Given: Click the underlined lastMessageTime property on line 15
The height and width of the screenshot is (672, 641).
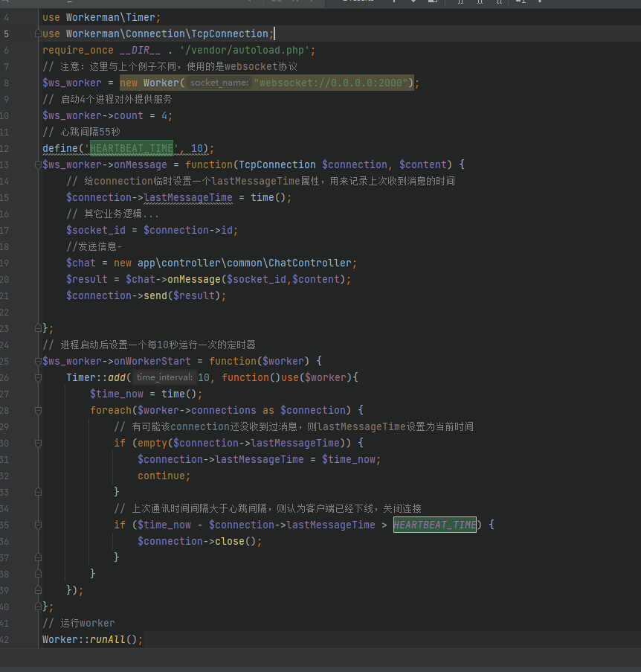Looking at the screenshot, I should [x=188, y=197].
